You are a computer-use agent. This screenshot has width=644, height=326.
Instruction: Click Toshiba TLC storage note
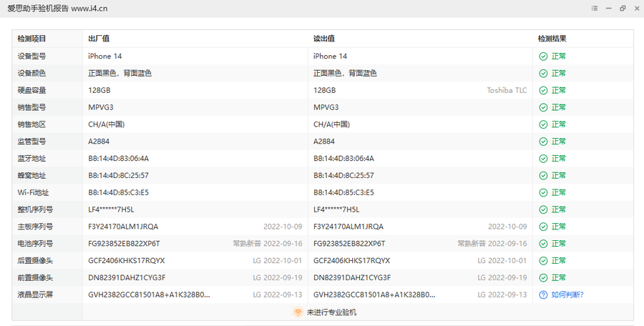(507, 90)
